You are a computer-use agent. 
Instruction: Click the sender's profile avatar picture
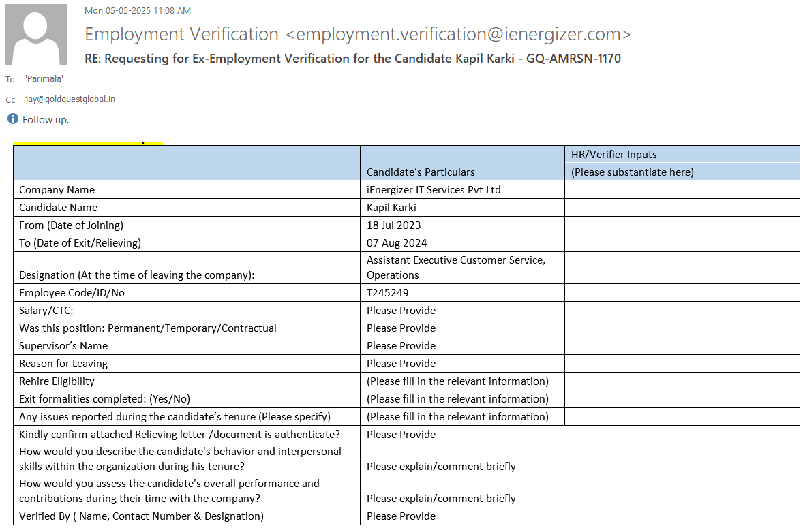tap(36, 35)
